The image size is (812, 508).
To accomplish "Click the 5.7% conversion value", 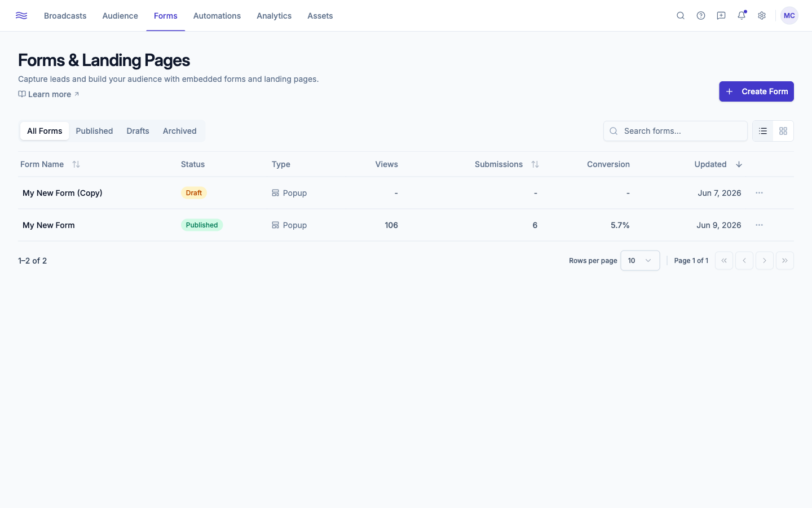I will [620, 225].
